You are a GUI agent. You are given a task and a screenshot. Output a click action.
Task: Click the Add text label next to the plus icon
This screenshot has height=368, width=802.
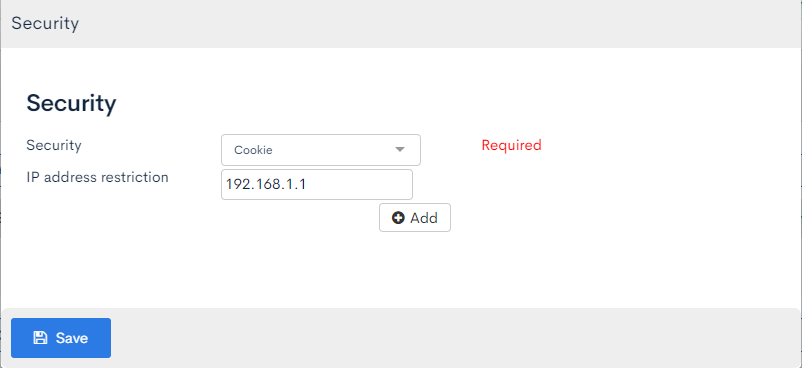[x=424, y=218]
